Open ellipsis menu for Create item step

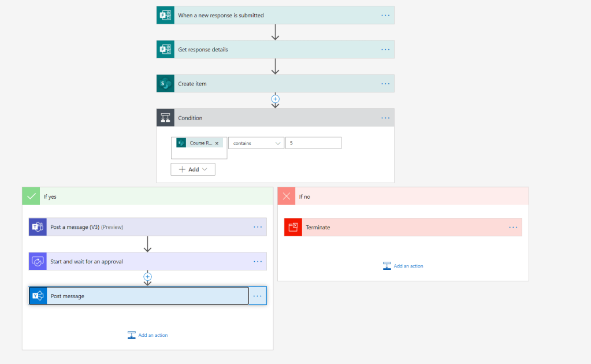click(385, 84)
